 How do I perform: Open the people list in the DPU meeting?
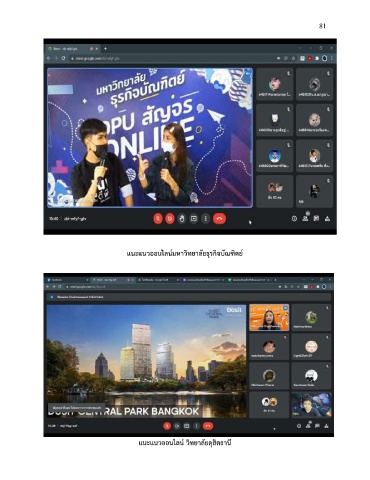click(x=305, y=218)
